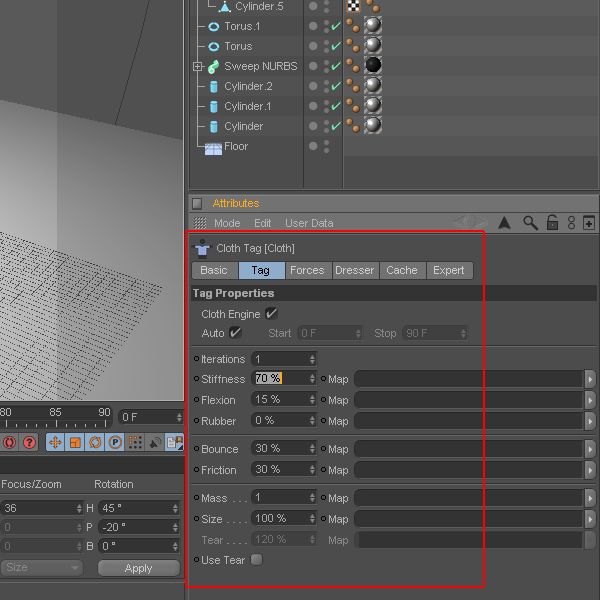The image size is (600, 600).
Task: Toggle green enable checkmark on Cylinder
Action: [336, 126]
